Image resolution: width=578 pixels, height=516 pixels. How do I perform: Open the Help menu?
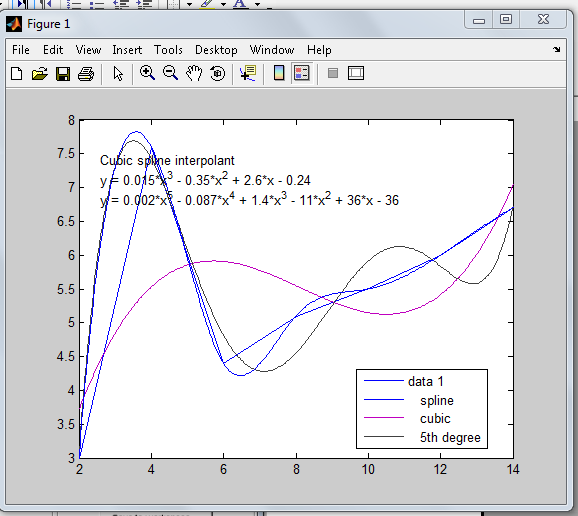coord(319,50)
